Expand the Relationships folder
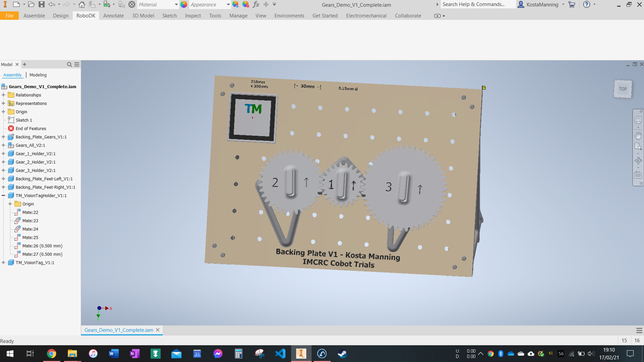This screenshot has width=644, height=362. [4, 95]
